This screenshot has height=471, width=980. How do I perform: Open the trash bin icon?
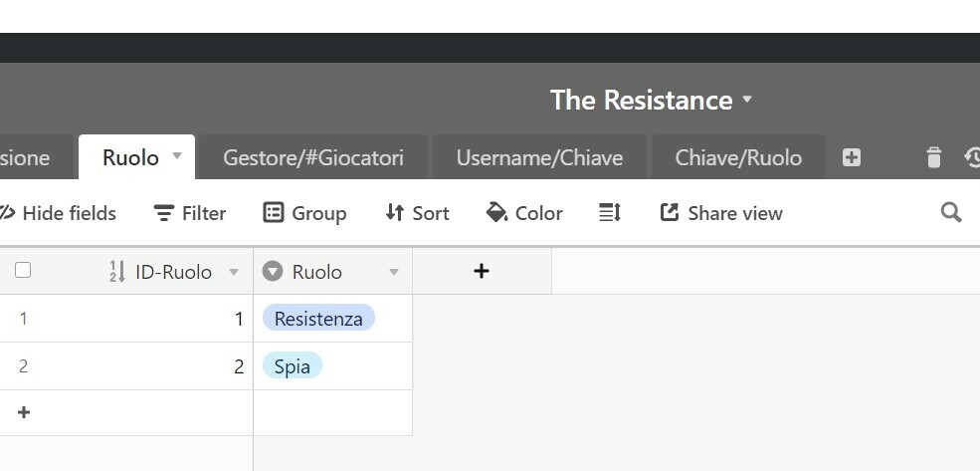click(x=934, y=157)
